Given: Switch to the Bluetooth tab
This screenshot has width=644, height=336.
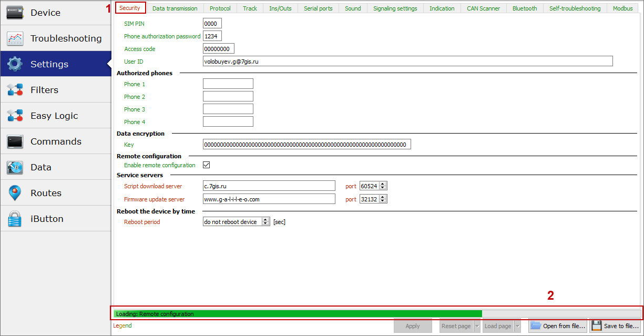Looking at the screenshot, I should (525, 8).
